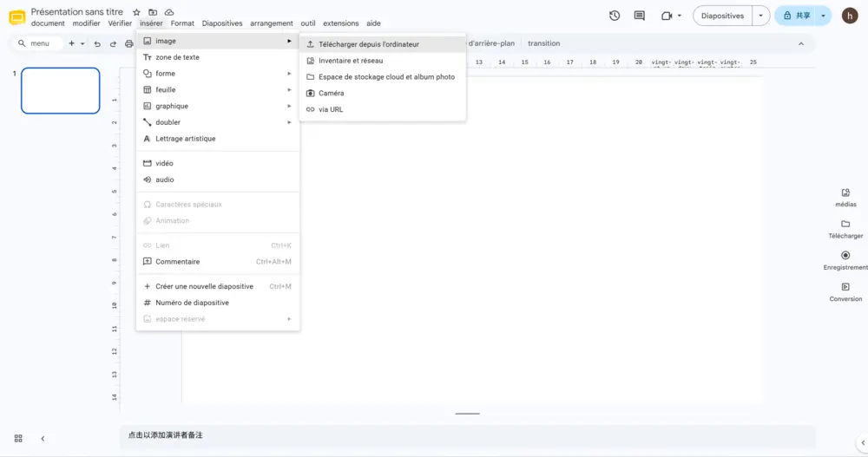This screenshot has width=868, height=457.
Task: Open the aide menu
Action: click(373, 23)
